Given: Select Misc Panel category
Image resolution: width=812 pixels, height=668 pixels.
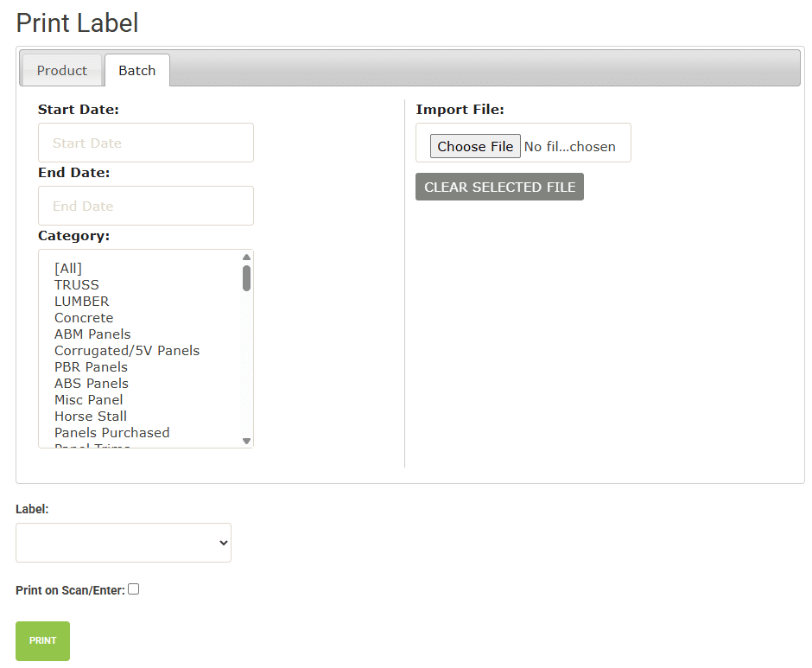Looking at the screenshot, I should click(x=88, y=399).
